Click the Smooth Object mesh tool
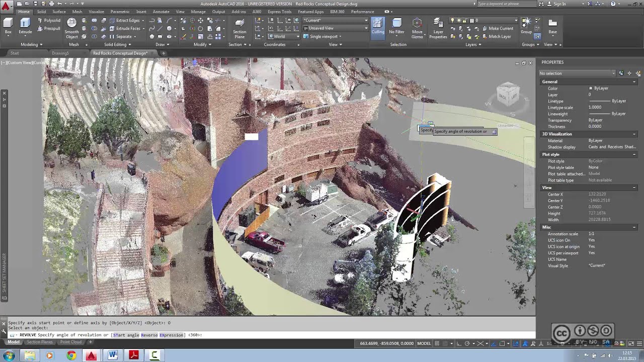The height and width of the screenshot is (362, 644). point(72,28)
